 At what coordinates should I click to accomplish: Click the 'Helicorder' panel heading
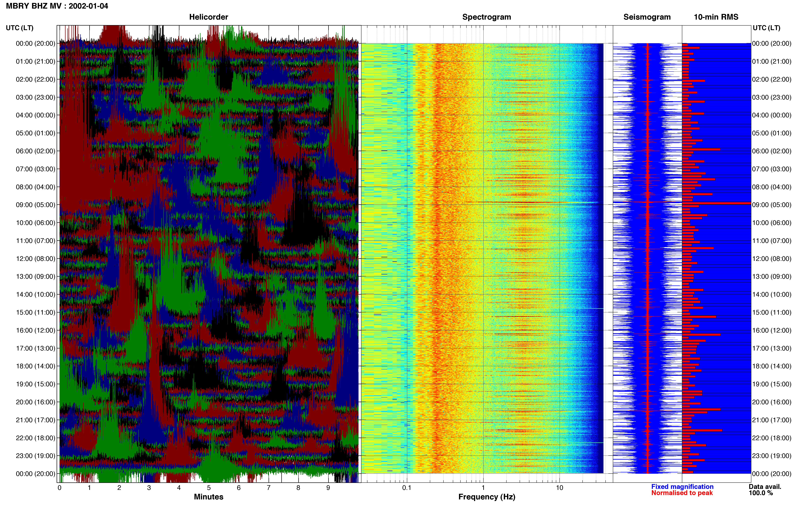pos(209,17)
